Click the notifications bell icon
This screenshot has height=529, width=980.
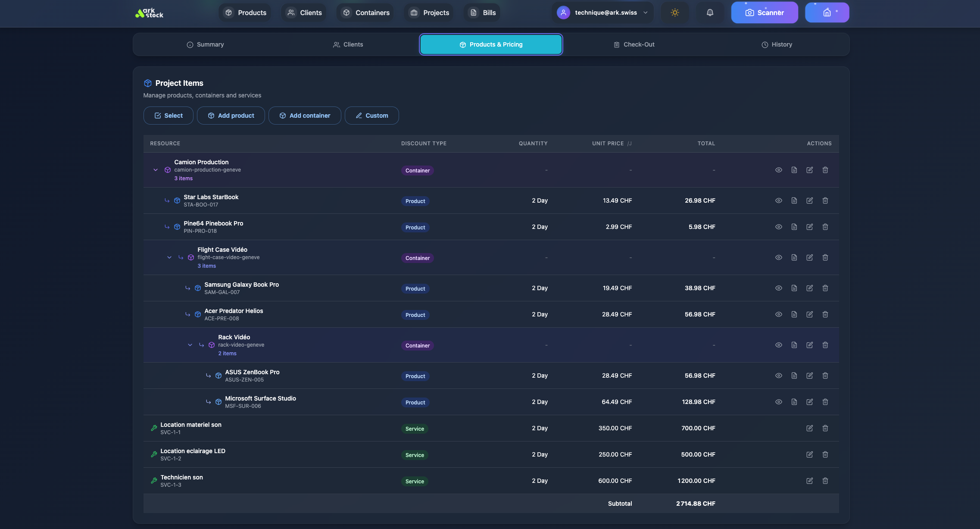(710, 13)
